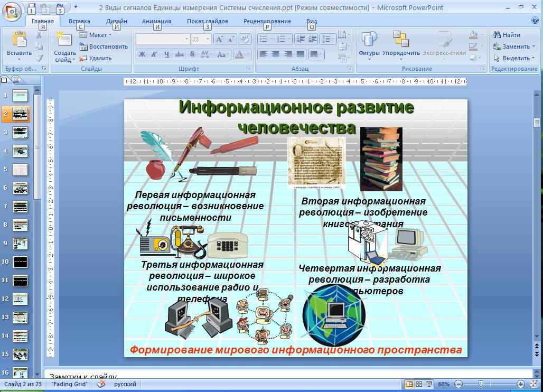Click the Найти find button
The height and width of the screenshot is (392, 543).
tap(507, 35)
